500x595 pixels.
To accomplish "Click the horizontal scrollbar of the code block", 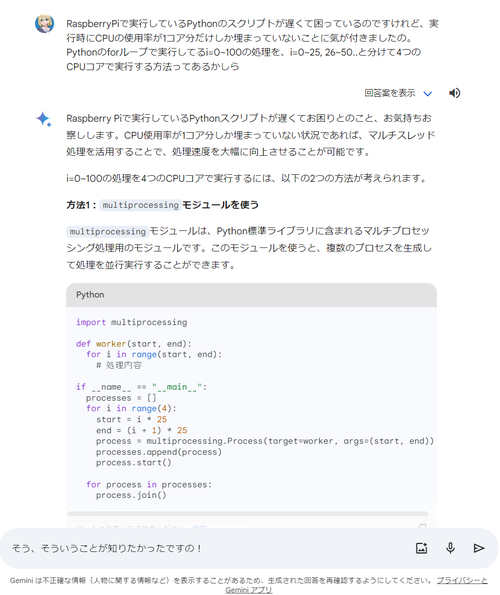I will pyautogui.click(x=247, y=513).
